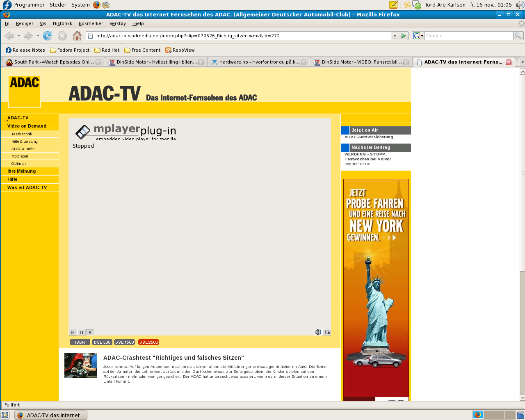
Task: Click the Probe Fahren New York banner
Action: [x=376, y=290]
